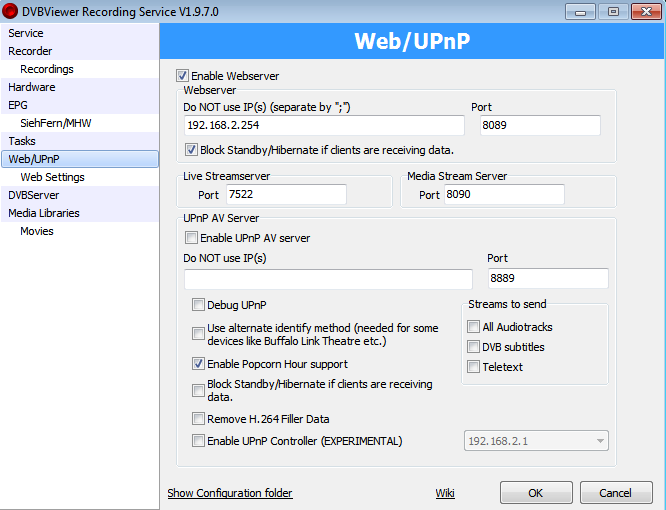
Task: Toggle the Enable Webserver checkbox
Action: (182, 76)
